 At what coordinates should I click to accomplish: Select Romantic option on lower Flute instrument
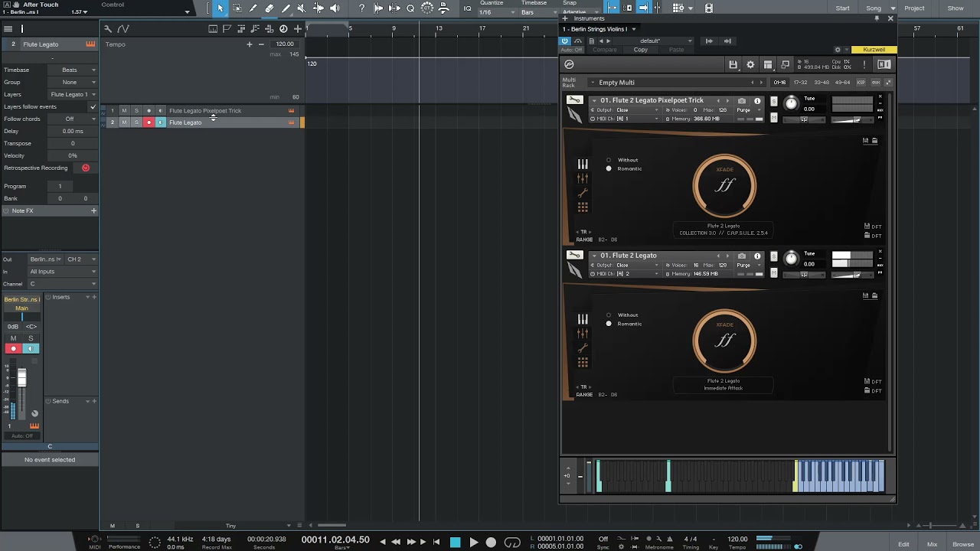(x=609, y=324)
